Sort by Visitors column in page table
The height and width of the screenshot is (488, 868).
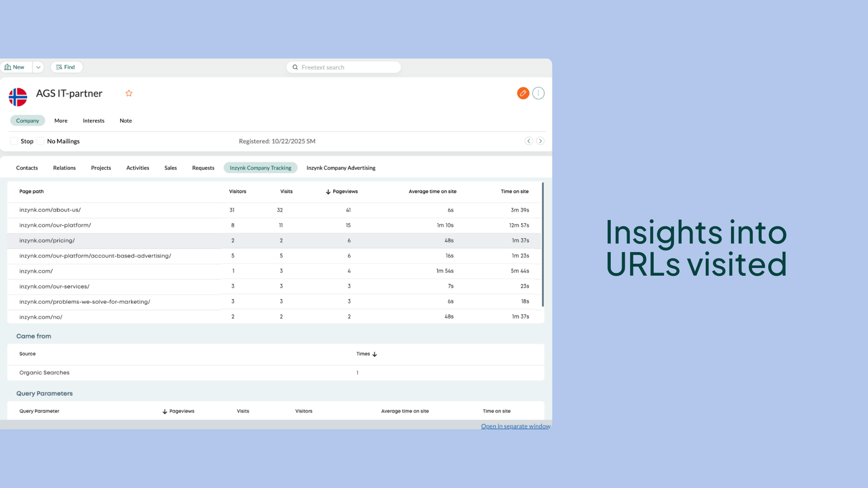click(238, 192)
